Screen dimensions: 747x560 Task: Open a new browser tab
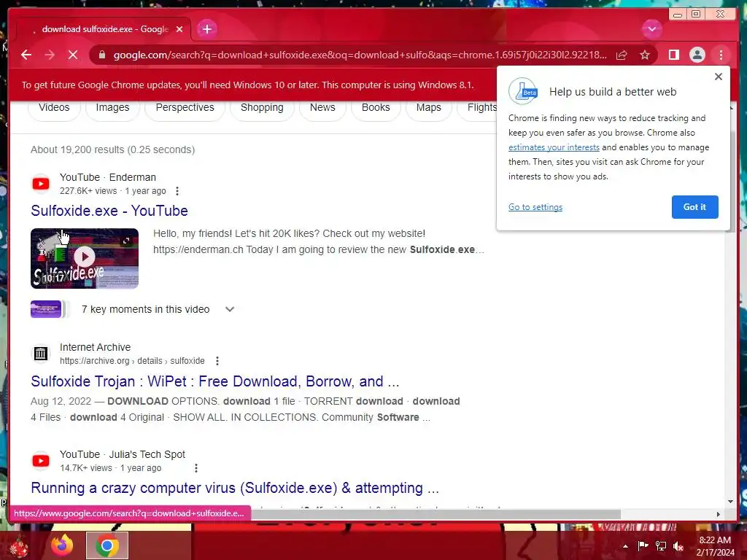click(206, 29)
